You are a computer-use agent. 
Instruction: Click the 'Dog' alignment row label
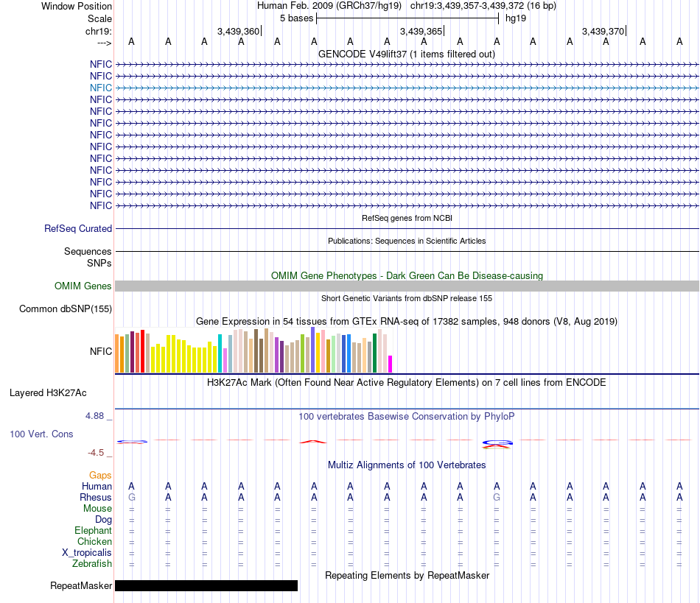tap(103, 520)
